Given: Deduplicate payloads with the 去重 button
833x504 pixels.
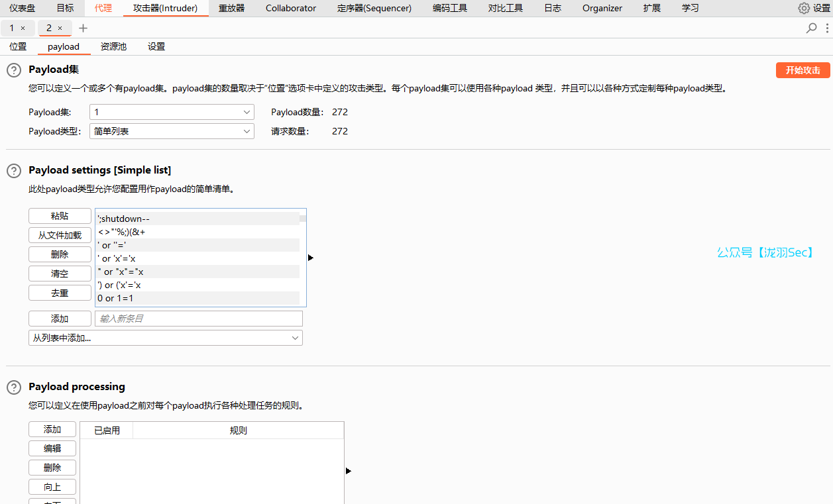Looking at the screenshot, I should pyautogui.click(x=60, y=292).
